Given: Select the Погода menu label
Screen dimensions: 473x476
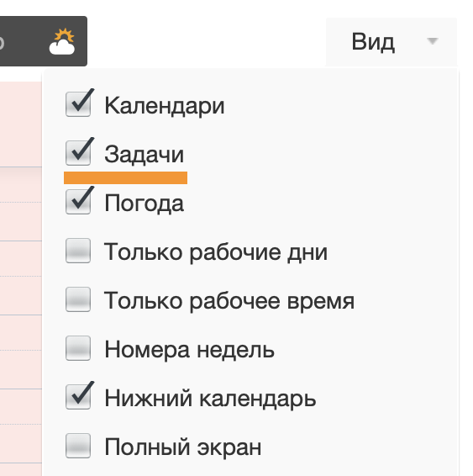Looking at the screenshot, I should click(x=144, y=204).
